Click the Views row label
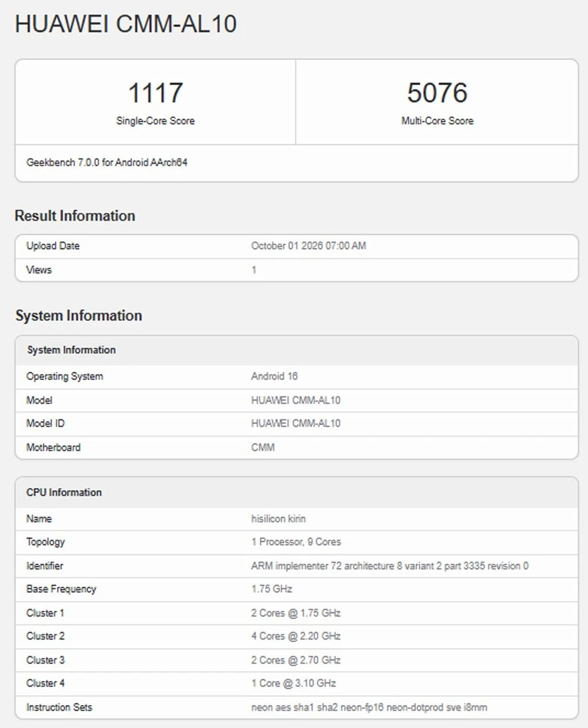Image resolution: width=588 pixels, height=728 pixels. tap(39, 270)
